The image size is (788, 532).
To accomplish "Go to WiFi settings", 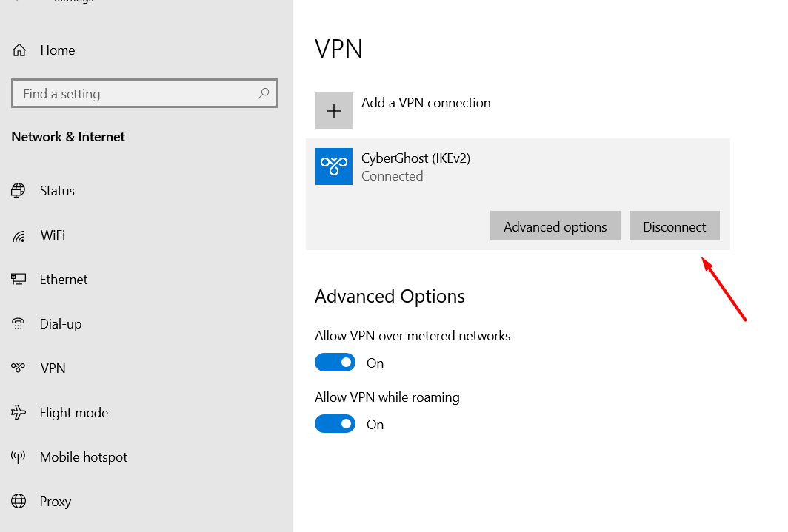I will (53, 235).
